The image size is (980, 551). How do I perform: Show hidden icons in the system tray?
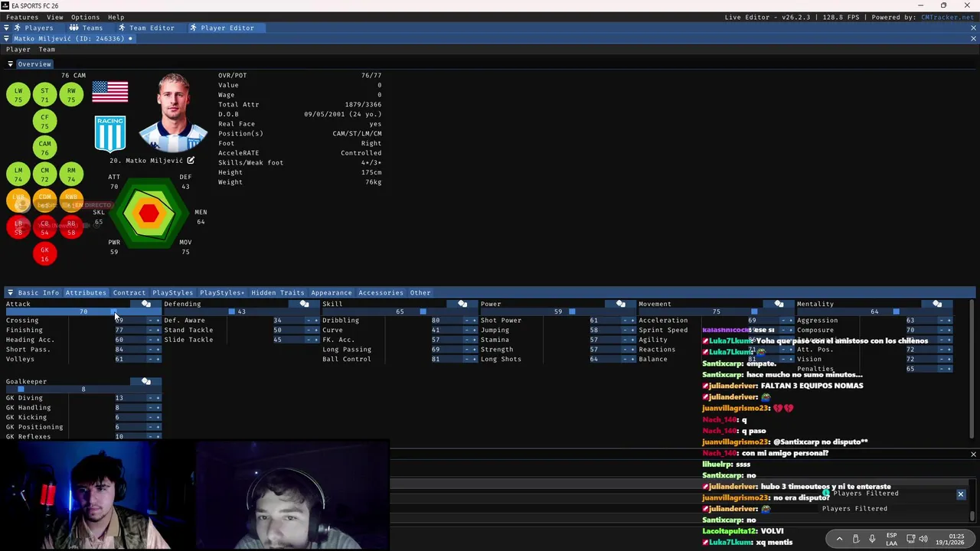point(839,539)
